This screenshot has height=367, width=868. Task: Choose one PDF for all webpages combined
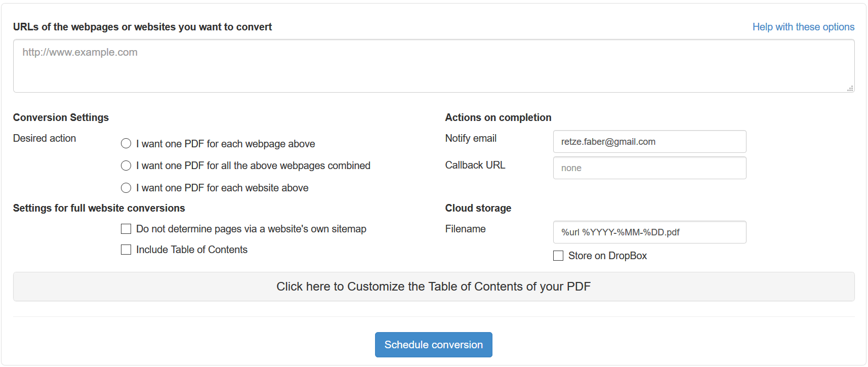[x=126, y=166]
